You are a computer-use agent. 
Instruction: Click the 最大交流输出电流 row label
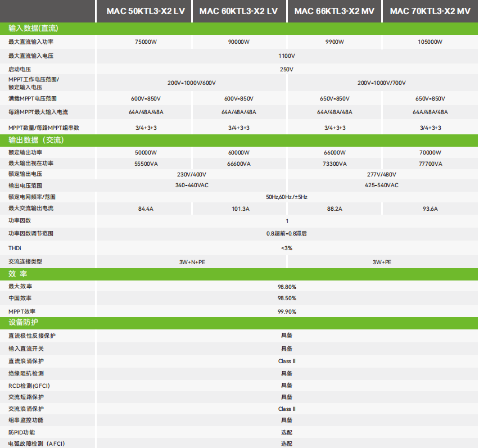click(x=31, y=209)
